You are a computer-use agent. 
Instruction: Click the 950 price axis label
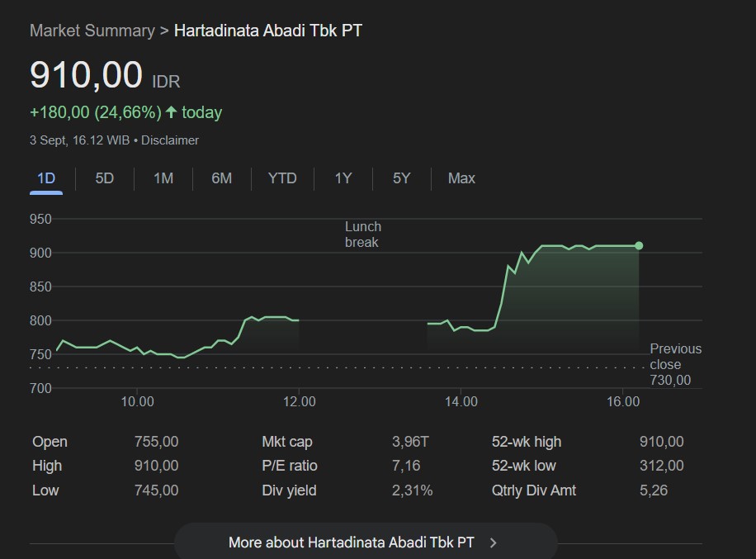tap(40, 220)
